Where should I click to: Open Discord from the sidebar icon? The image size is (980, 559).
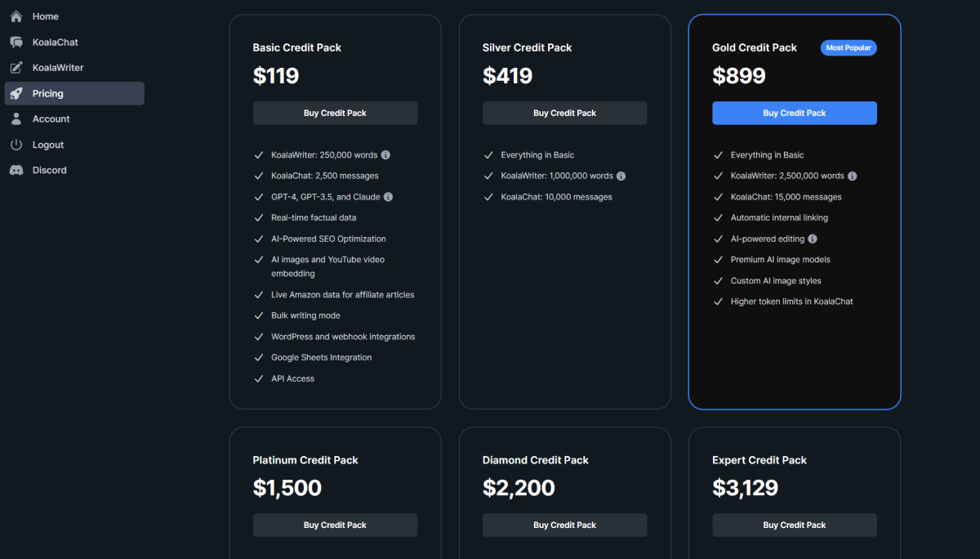tap(16, 170)
